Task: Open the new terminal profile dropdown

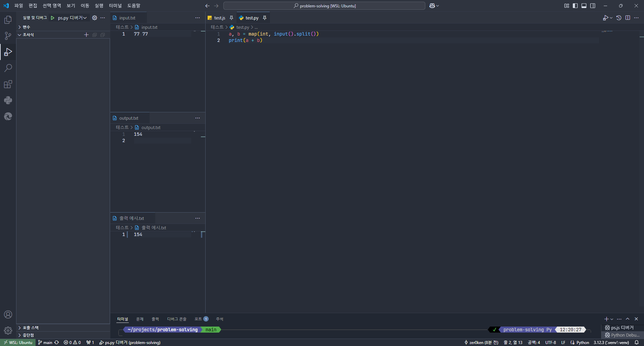Action: 612,319
